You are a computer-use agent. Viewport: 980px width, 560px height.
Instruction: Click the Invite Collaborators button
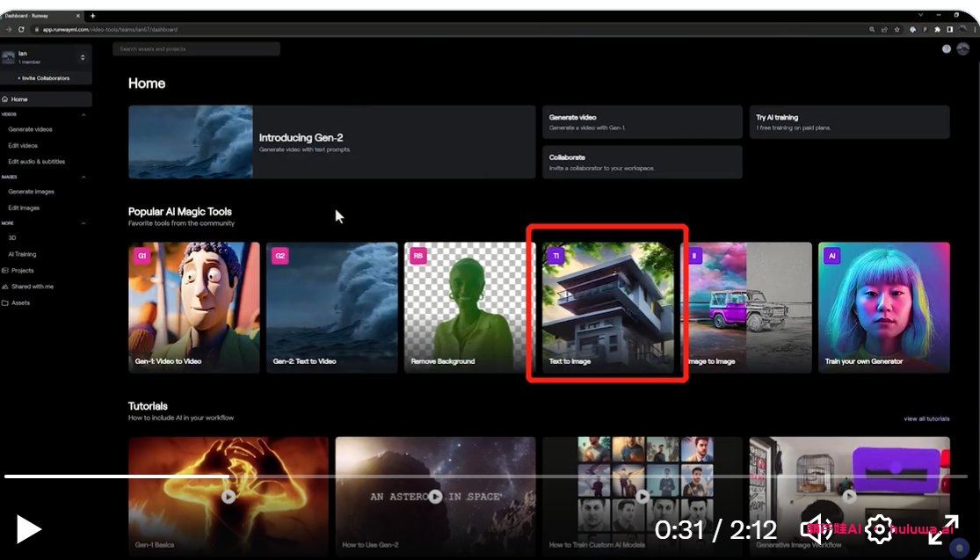click(x=44, y=78)
